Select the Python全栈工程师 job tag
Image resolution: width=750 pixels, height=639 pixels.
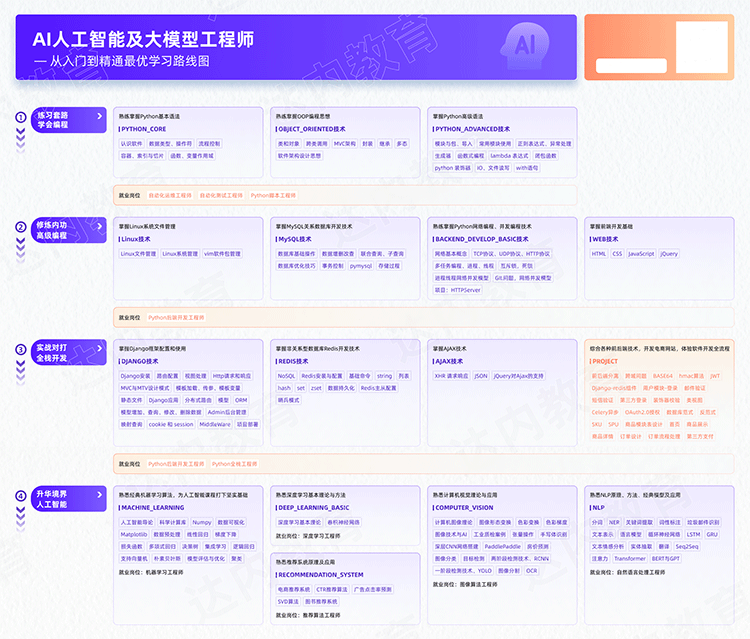pyautogui.click(x=234, y=464)
